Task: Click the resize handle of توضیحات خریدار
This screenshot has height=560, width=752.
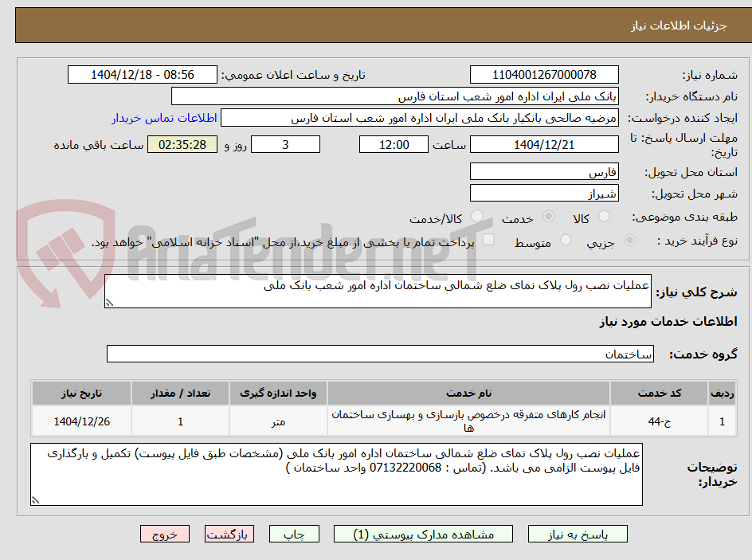Action: click(35, 500)
